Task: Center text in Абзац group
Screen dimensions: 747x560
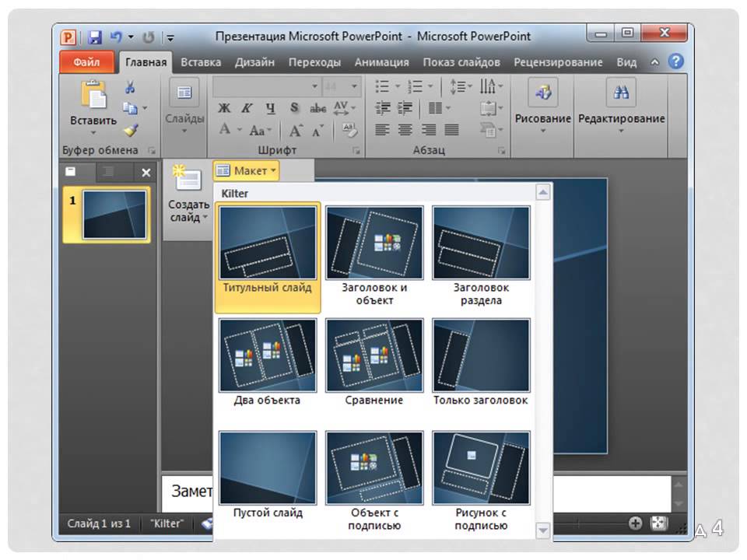Action: click(405, 129)
